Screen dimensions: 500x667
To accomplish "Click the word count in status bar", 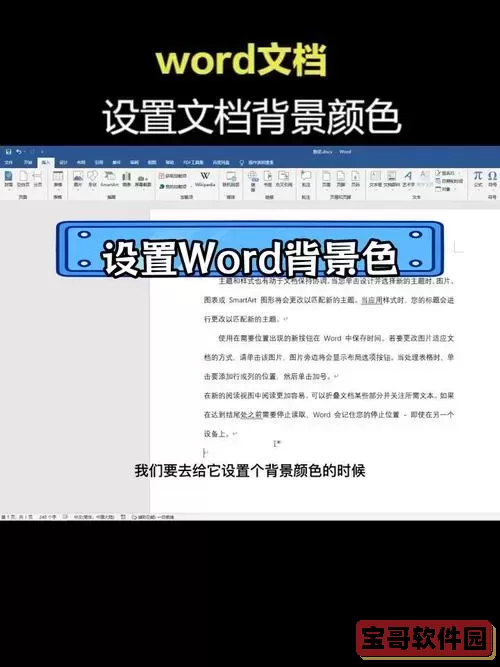I will pyautogui.click(x=47, y=517).
